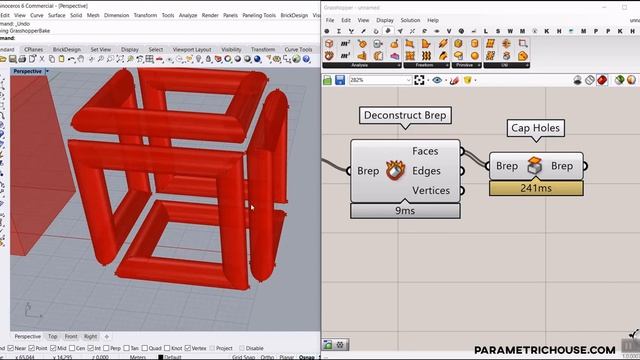Toggle the eye preview visibility icon
This screenshot has width=640, height=360.
pyautogui.click(x=437, y=80)
